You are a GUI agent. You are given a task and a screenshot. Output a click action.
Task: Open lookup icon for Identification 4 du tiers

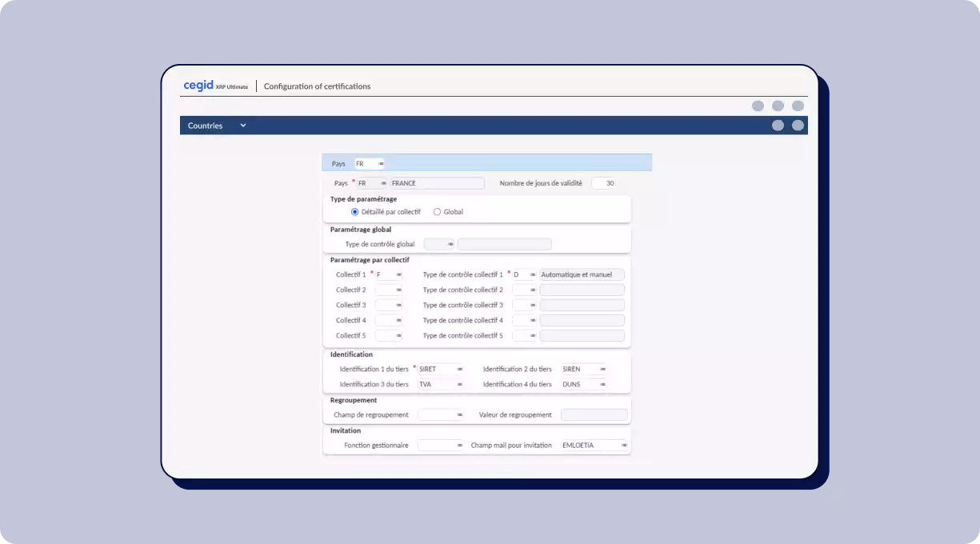pyautogui.click(x=602, y=384)
